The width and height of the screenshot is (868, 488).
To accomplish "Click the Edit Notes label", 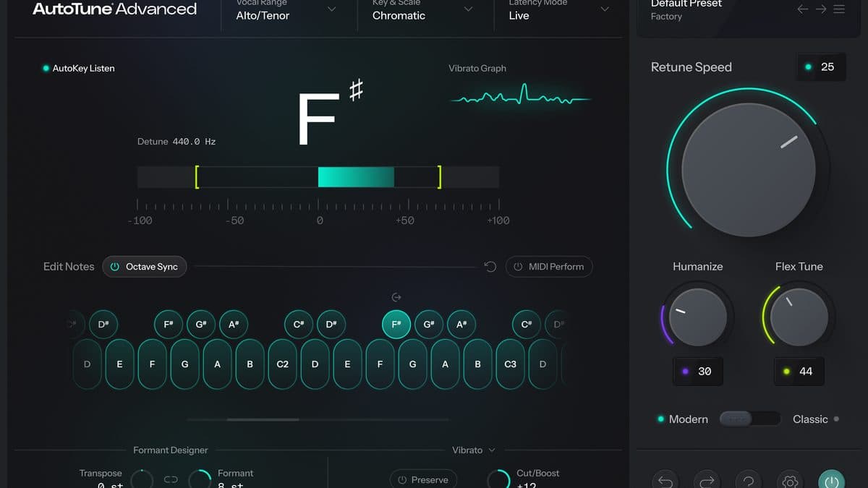I will [69, 267].
